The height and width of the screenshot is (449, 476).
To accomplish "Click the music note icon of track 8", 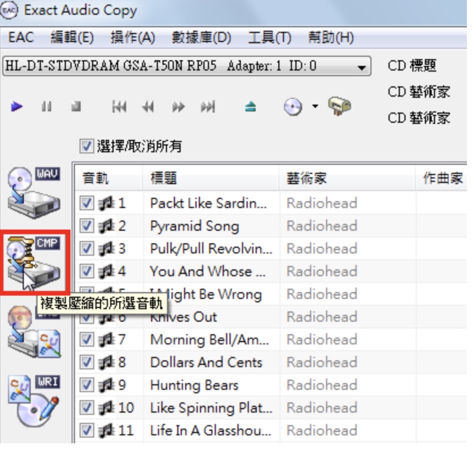I will pyautogui.click(x=107, y=363).
